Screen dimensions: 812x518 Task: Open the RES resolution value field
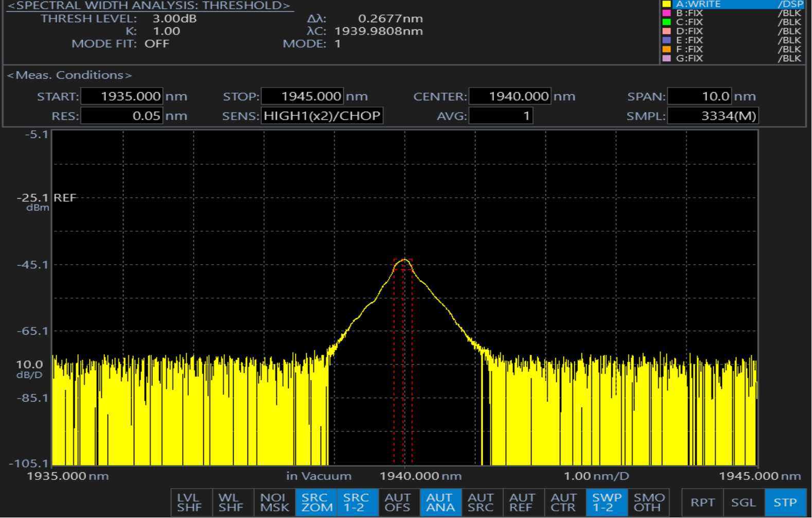pos(122,116)
